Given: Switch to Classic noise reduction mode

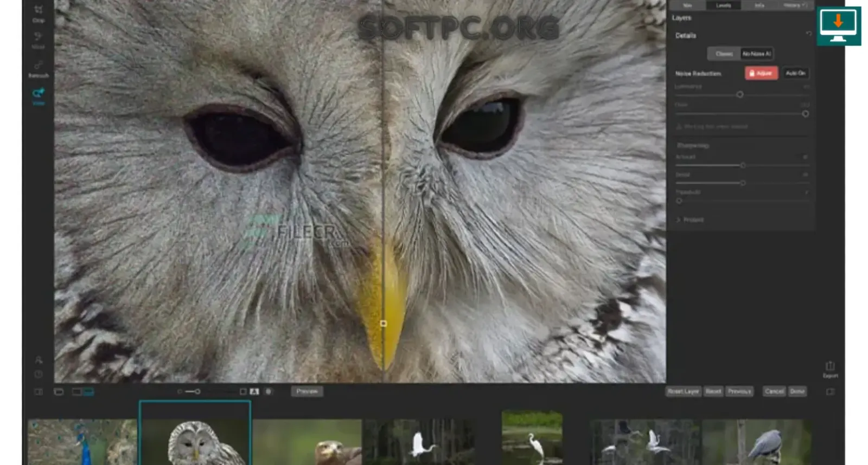Looking at the screenshot, I should coord(724,54).
